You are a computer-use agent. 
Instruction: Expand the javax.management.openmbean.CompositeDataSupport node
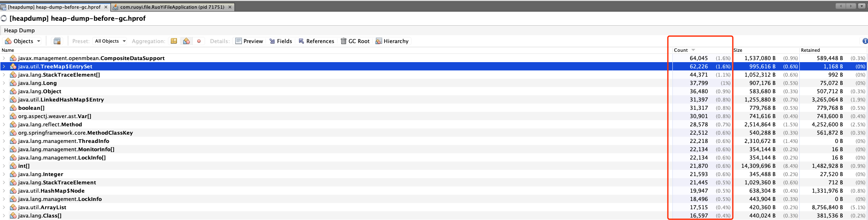pyautogui.click(x=4, y=58)
